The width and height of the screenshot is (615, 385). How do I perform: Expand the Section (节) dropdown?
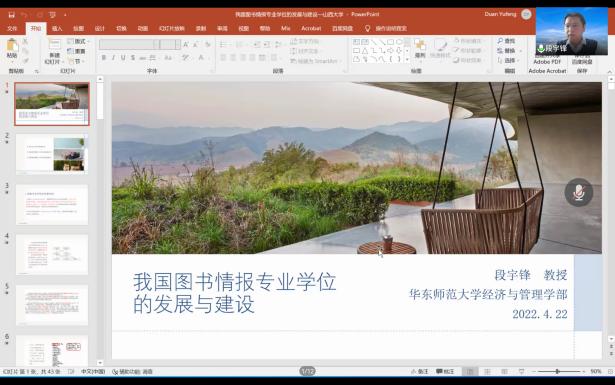77,61
